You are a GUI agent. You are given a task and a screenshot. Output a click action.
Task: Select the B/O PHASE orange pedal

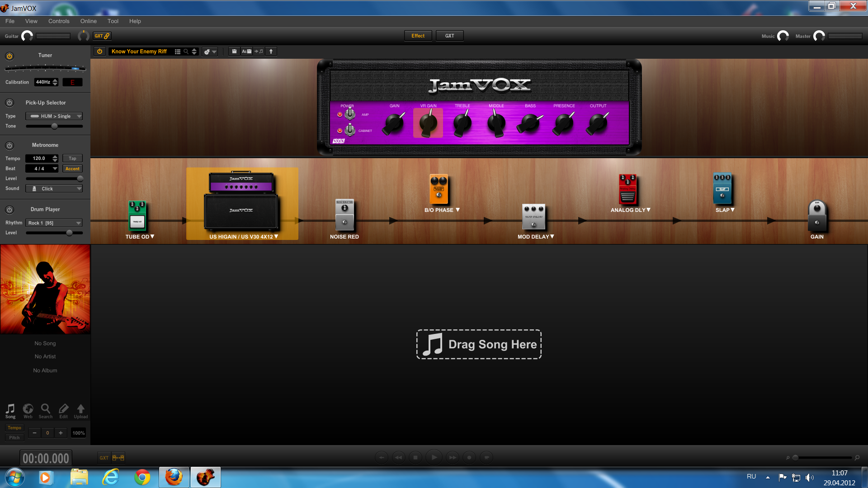click(439, 189)
